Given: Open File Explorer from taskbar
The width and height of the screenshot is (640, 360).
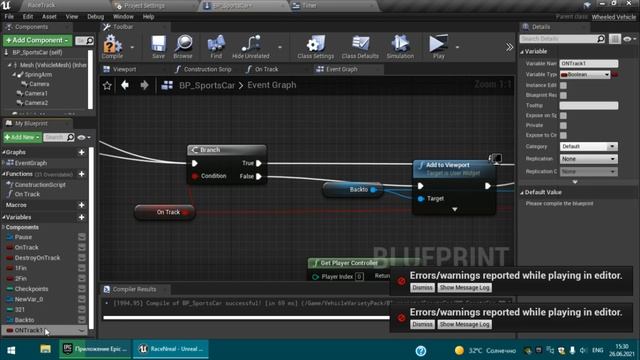Looking at the screenshot, I should 45,349.
